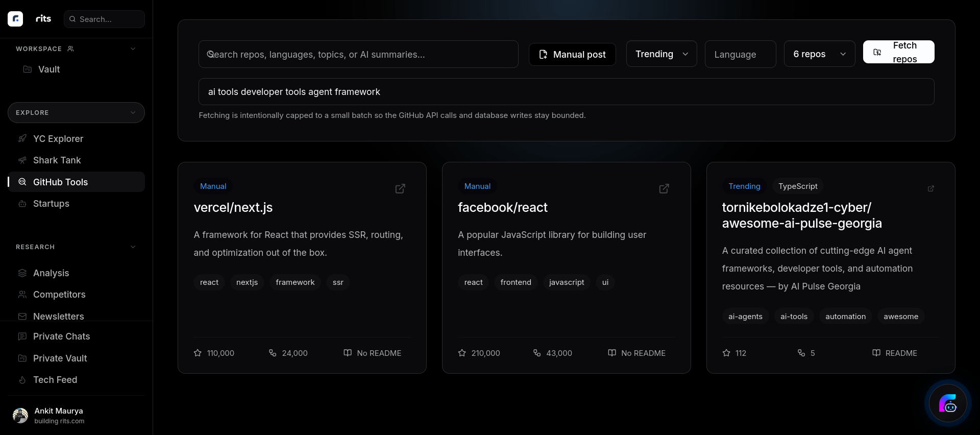Click the star icon beside 112
The width and height of the screenshot is (980, 435).
726,353
